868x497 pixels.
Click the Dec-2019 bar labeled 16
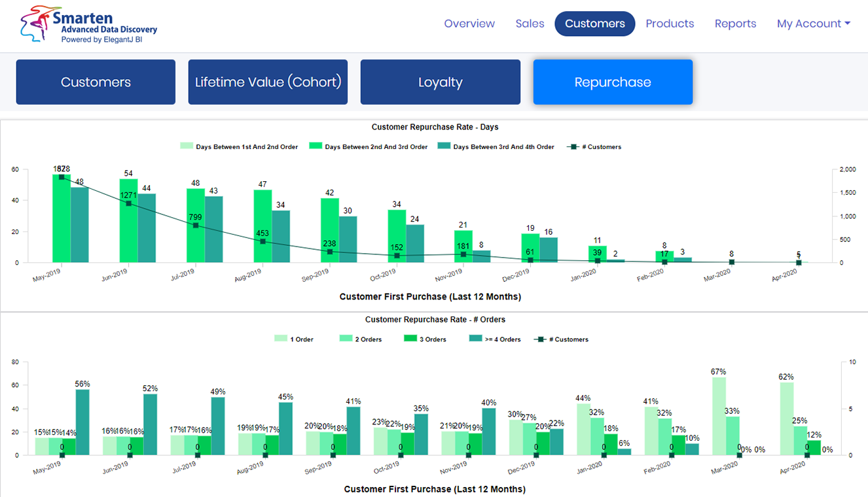[549, 250]
